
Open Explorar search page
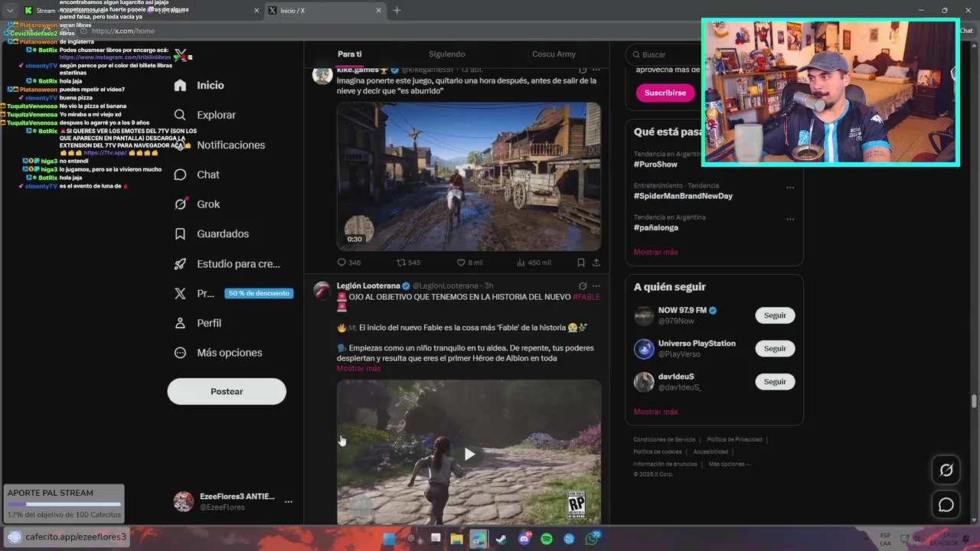[204, 115]
